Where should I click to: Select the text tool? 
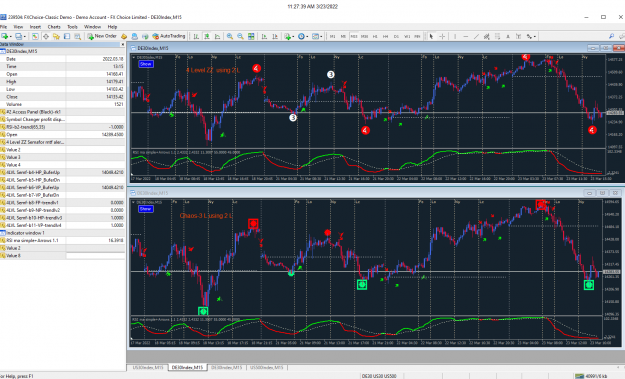pos(508,36)
